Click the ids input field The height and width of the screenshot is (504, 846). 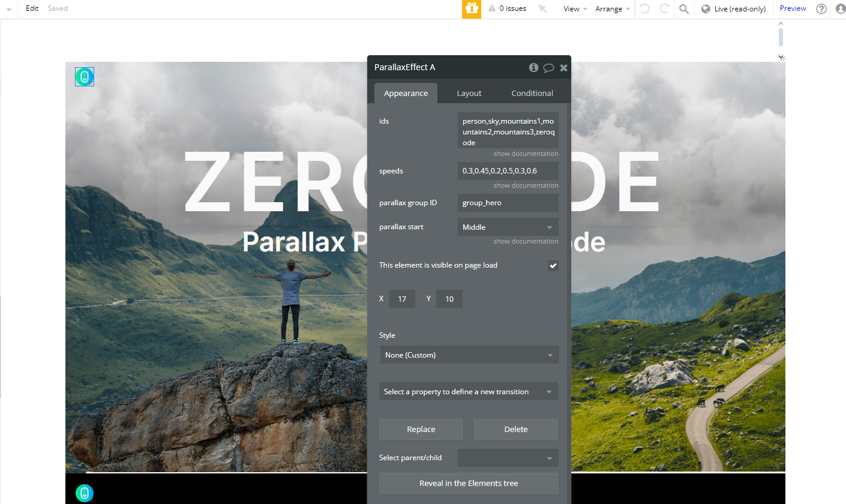pos(508,130)
